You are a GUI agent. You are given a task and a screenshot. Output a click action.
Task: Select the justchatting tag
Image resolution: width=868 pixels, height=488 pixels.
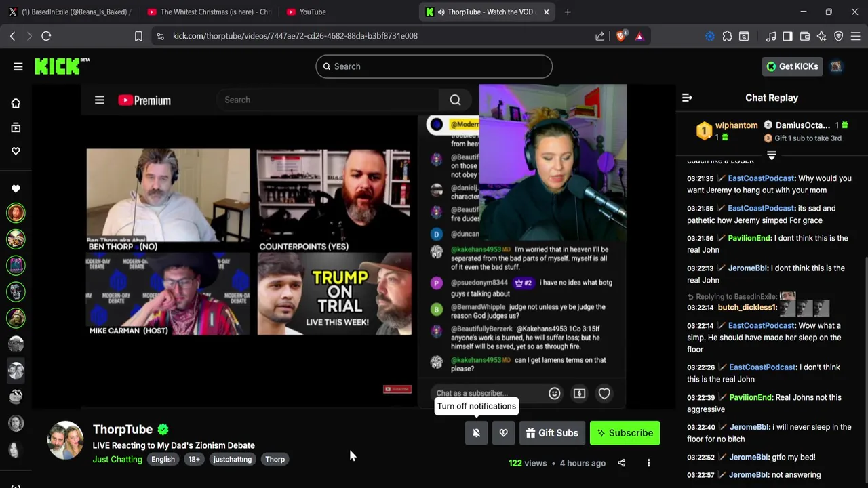point(232,459)
